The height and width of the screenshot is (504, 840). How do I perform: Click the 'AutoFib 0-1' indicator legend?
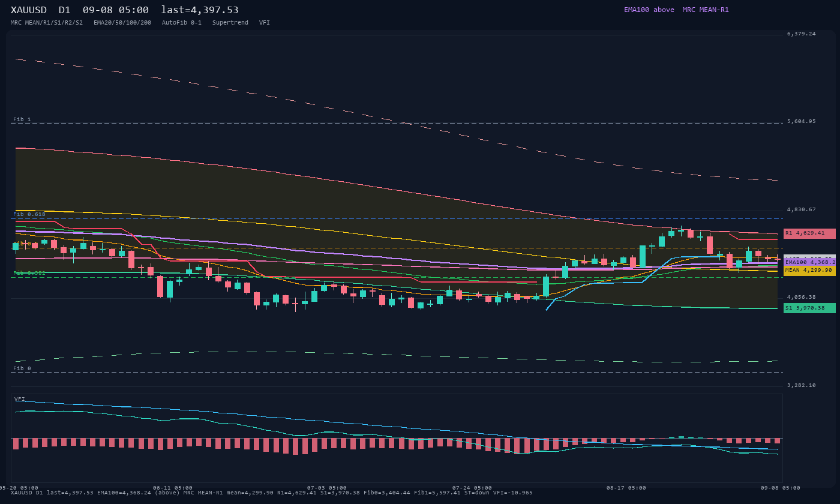pos(182,23)
